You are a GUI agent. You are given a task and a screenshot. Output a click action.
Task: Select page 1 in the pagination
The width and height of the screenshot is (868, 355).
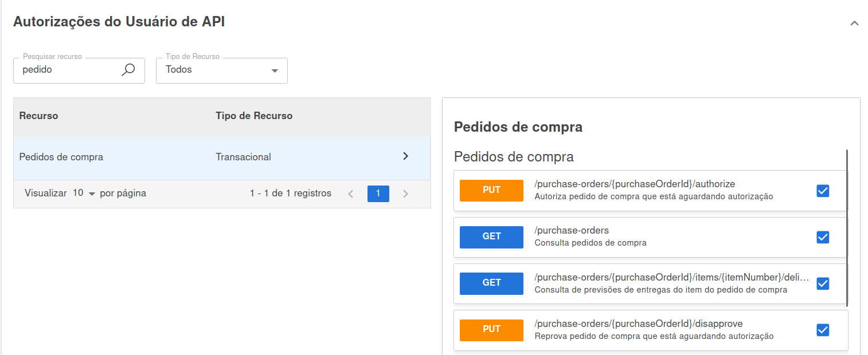click(x=378, y=194)
